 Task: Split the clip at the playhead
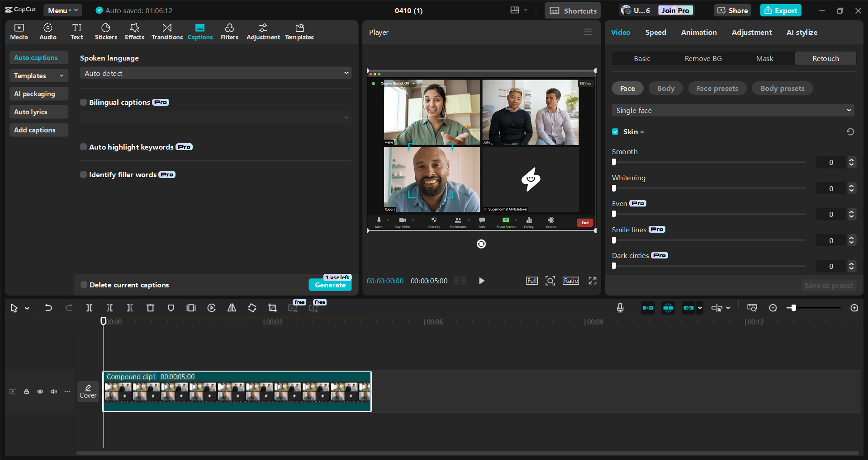pyautogui.click(x=89, y=308)
